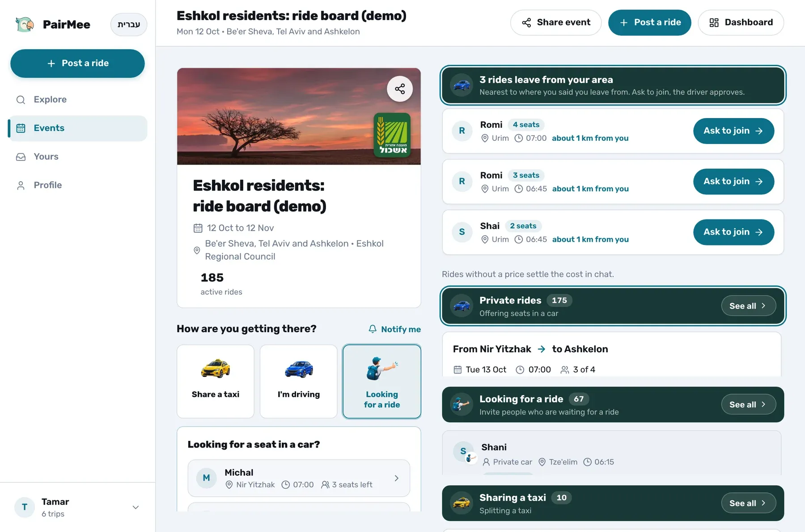This screenshot has height=532, width=805.
Task: See all Looking for a ride entries
Action: 748,405
